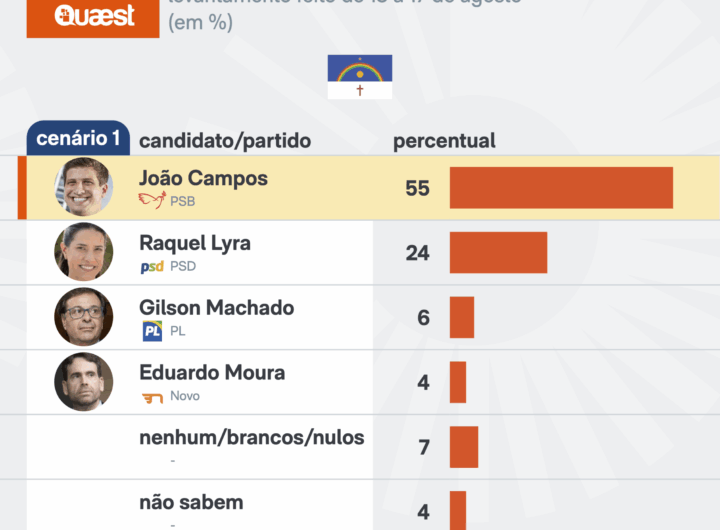720x530 pixels.
Task: Click the candidato/partido column header
Action: click(225, 141)
